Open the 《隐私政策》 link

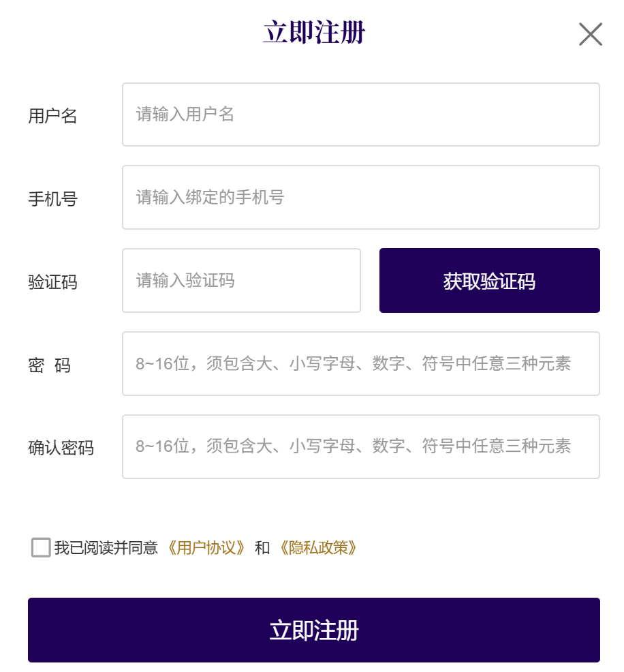318,548
